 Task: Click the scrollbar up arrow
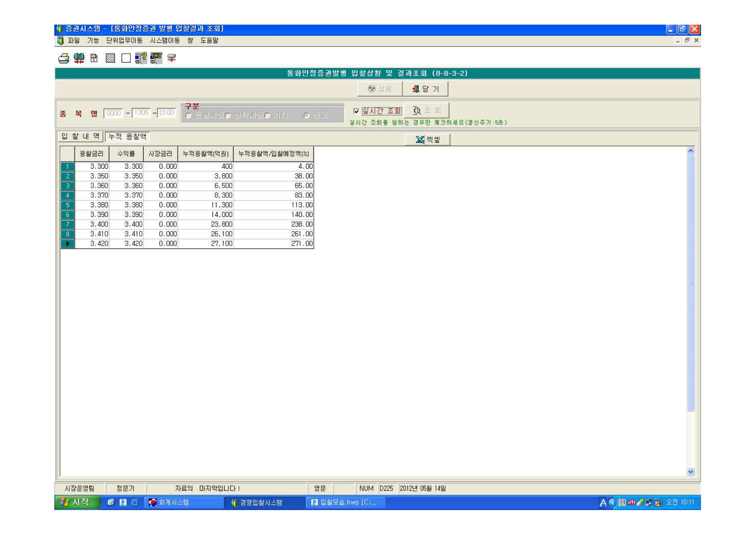(690, 151)
